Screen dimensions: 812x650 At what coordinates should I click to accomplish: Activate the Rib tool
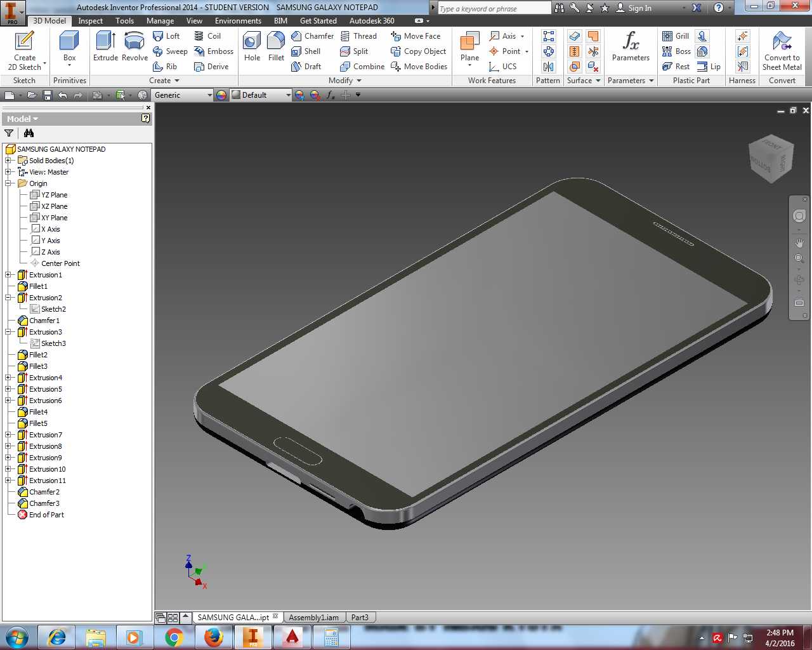click(x=165, y=67)
